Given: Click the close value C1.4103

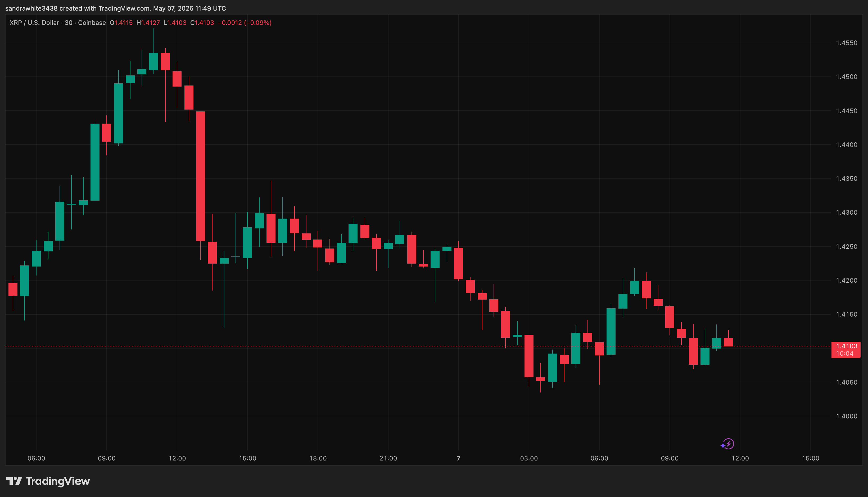Looking at the screenshot, I should 202,23.
